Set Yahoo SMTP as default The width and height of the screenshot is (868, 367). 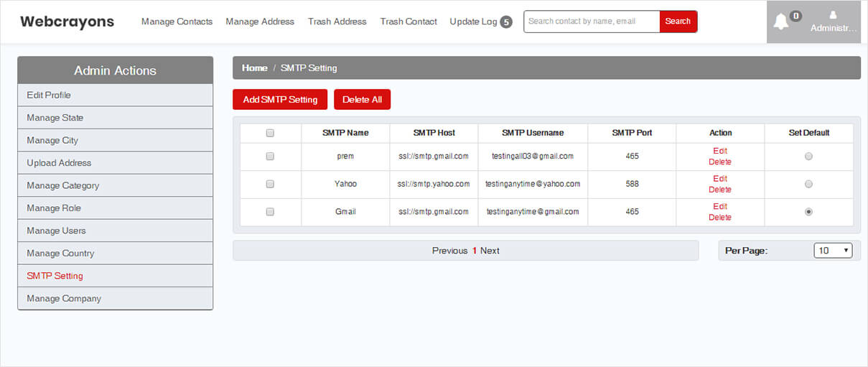[x=808, y=185]
